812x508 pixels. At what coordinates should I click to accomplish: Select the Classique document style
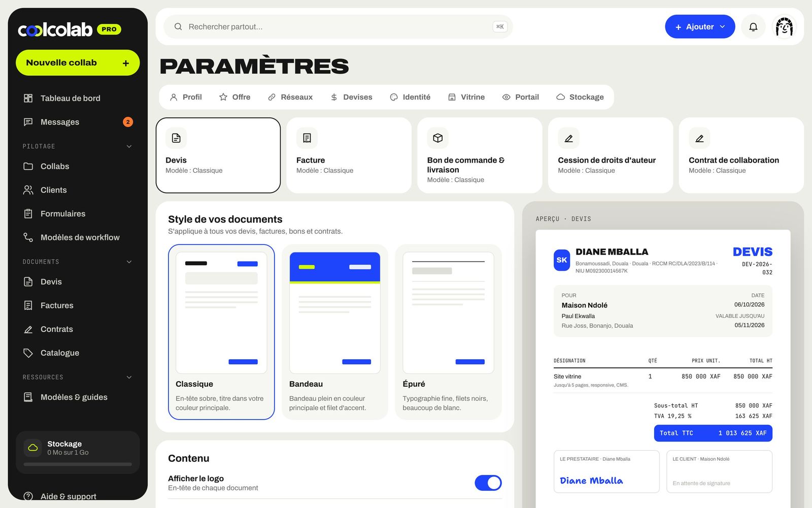click(x=221, y=332)
